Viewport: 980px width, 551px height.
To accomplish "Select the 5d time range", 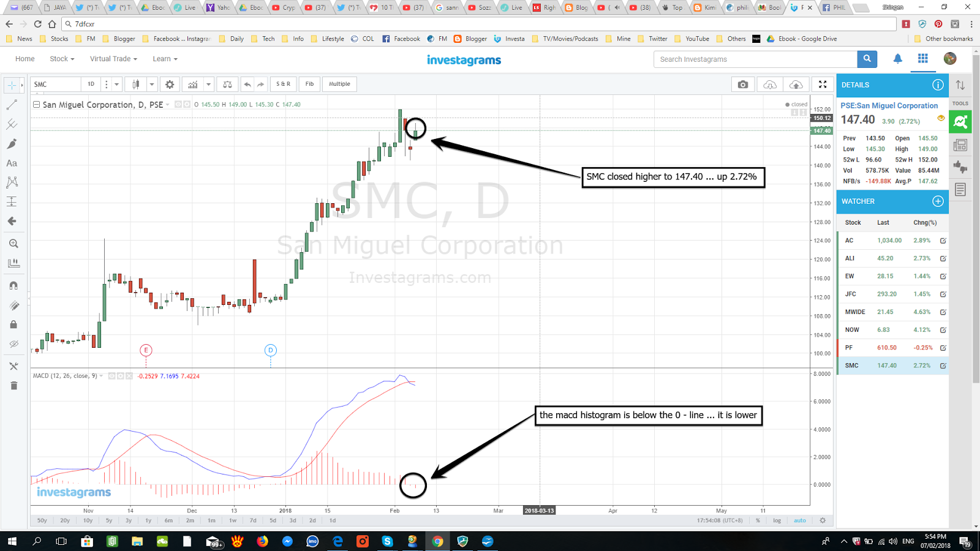I will 273,520.
